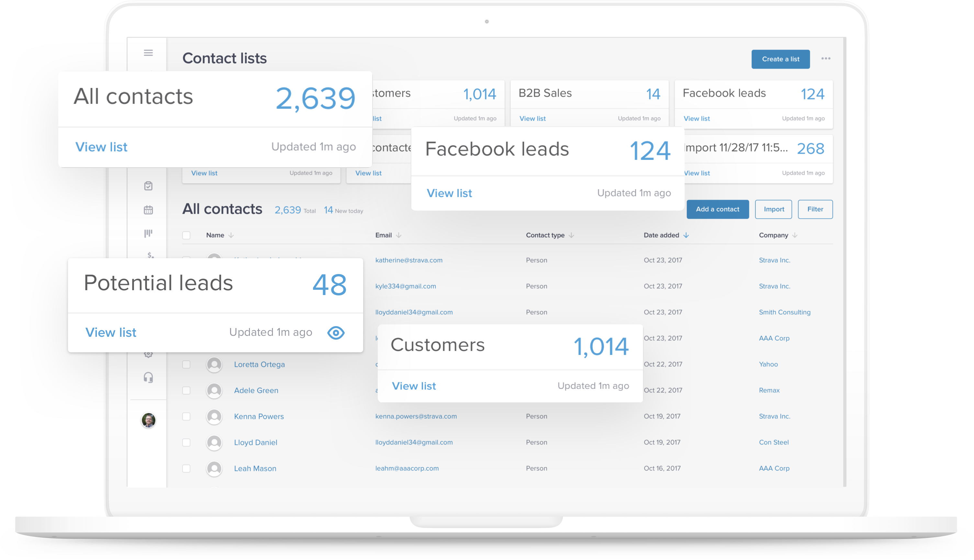Open the Filter button
974x560 pixels.
(815, 209)
